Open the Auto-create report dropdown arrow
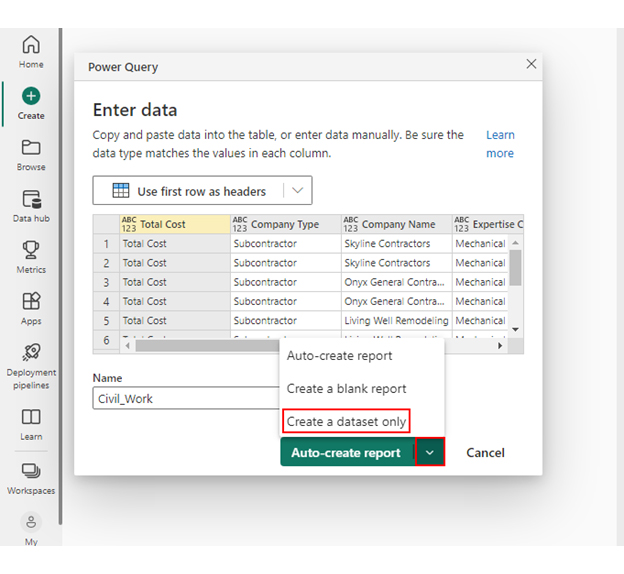The image size is (624, 574). [430, 452]
